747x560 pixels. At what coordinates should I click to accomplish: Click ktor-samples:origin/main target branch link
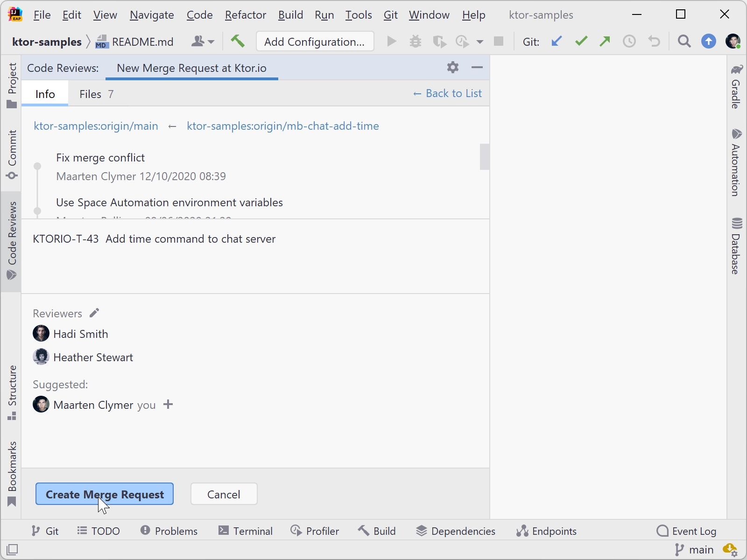(96, 126)
